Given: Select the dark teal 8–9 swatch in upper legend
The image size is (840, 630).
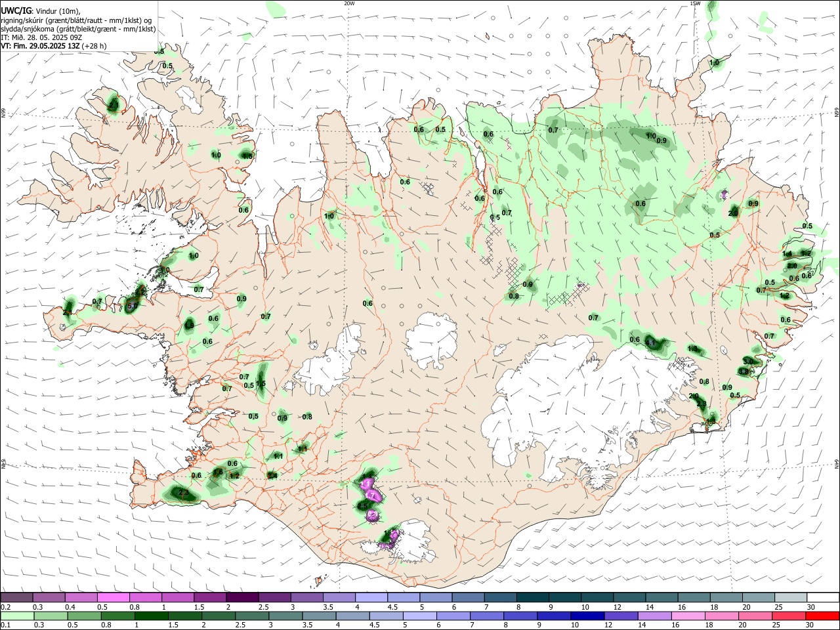Looking at the screenshot, I should tap(534, 598).
